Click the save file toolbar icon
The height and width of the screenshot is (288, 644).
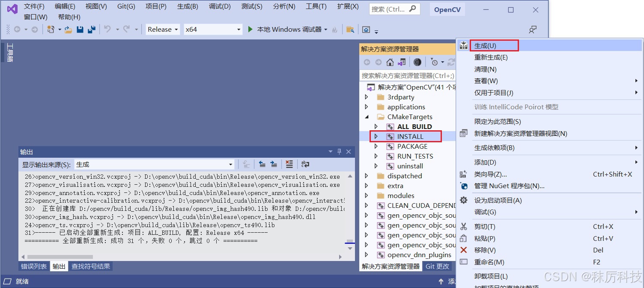point(80,29)
